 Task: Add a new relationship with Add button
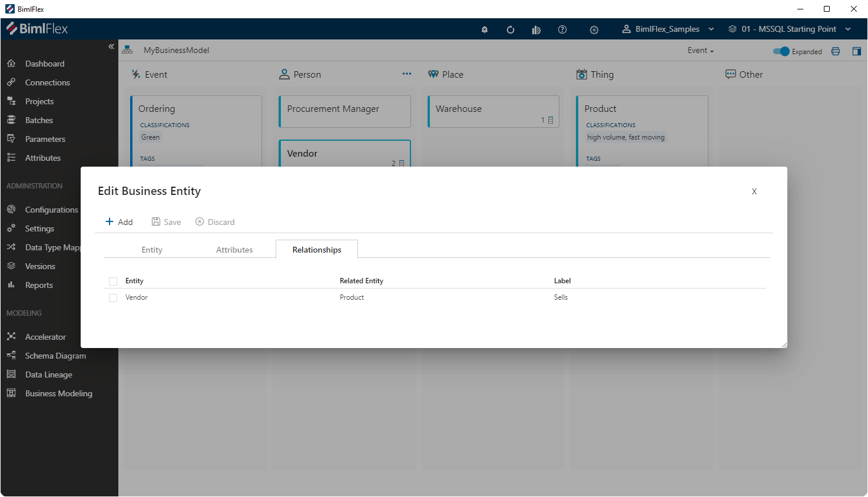point(119,222)
